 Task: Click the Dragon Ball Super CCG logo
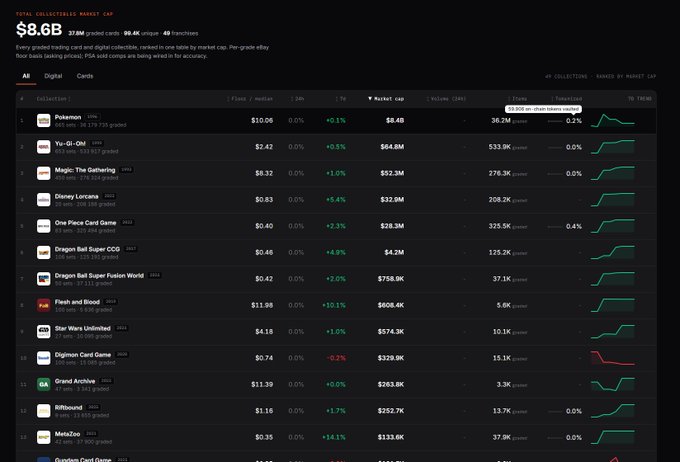click(x=43, y=252)
